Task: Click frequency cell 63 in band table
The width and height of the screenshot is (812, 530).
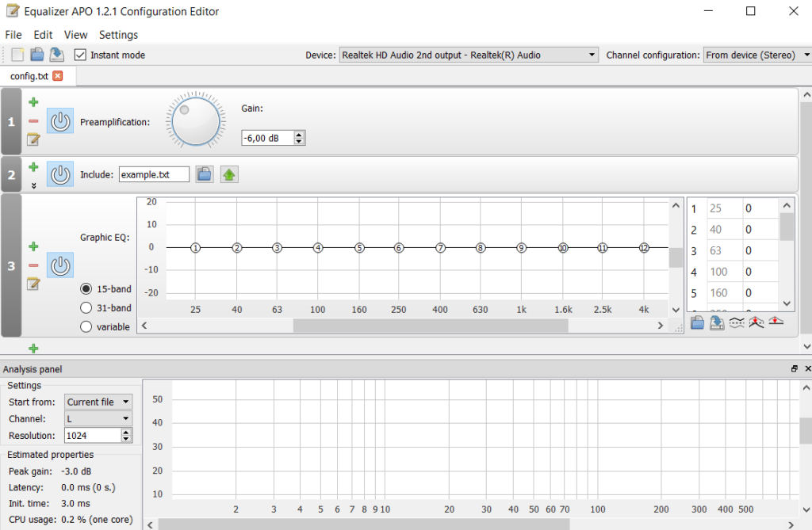Action: (725, 251)
